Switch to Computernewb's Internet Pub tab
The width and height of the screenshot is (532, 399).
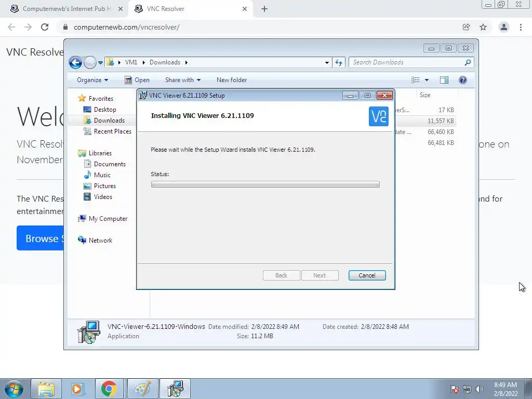[68, 9]
